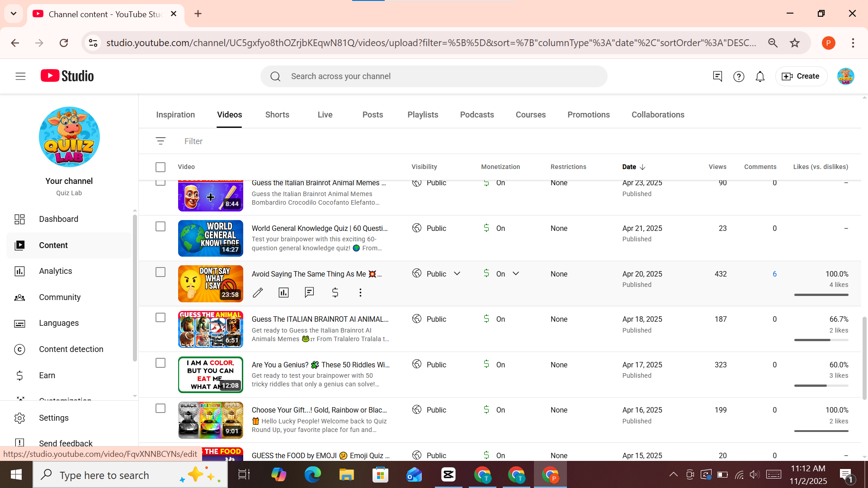Click the Create button
Viewport: 868px width, 488px height.
click(x=801, y=76)
